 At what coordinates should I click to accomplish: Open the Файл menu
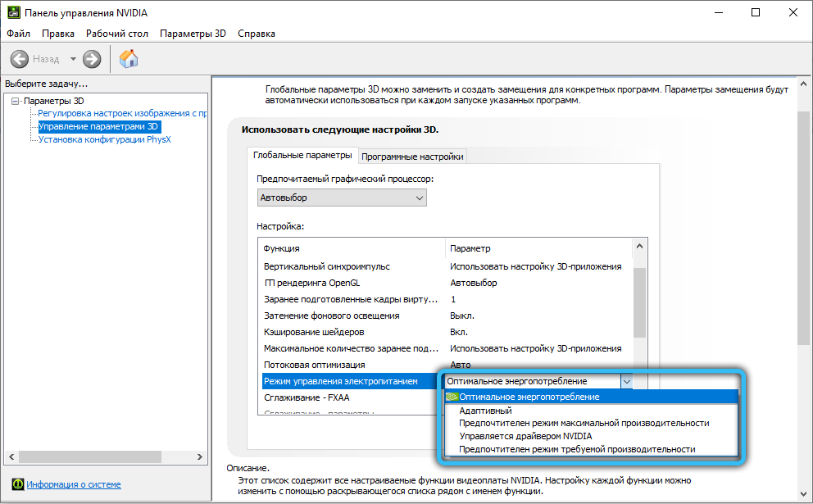18,34
